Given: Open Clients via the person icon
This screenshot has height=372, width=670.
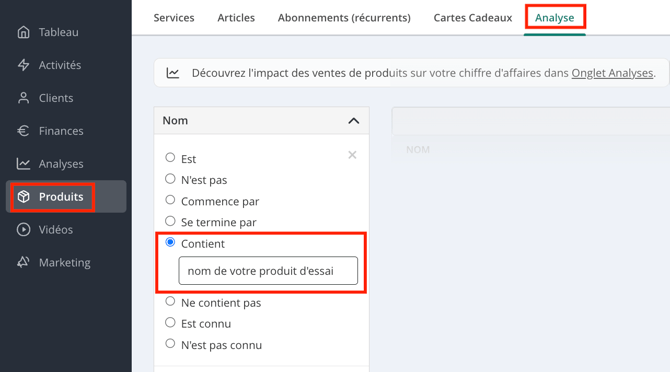Looking at the screenshot, I should click(24, 98).
